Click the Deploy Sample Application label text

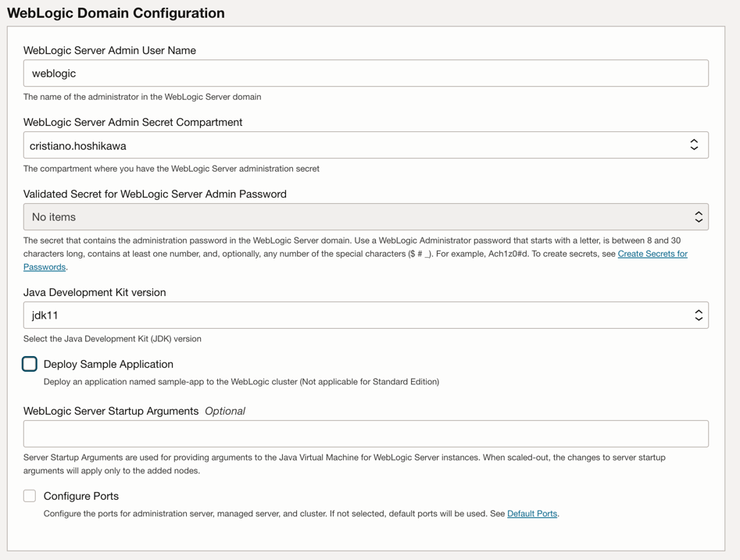point(109,364)
